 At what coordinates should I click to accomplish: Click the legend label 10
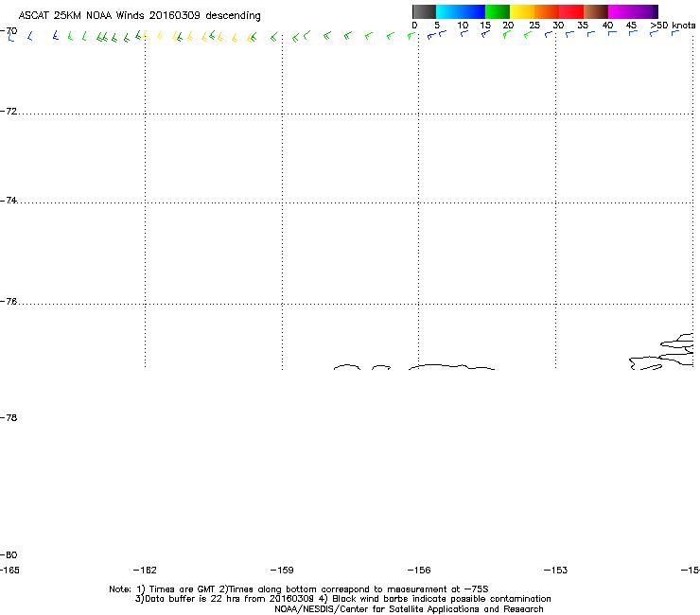pos(463,26)
